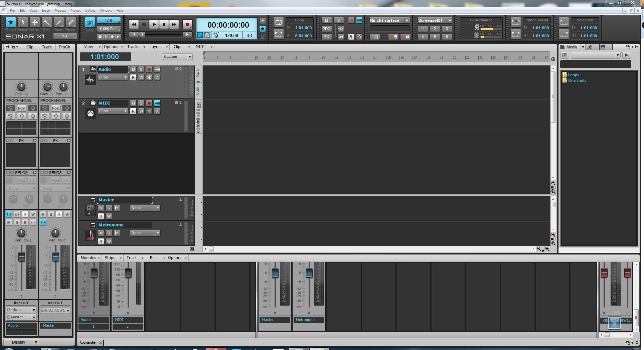This screenshot has height=350, width=644.
Task: Arm the MIDI track for recording
Action: [x=149, y=103]
